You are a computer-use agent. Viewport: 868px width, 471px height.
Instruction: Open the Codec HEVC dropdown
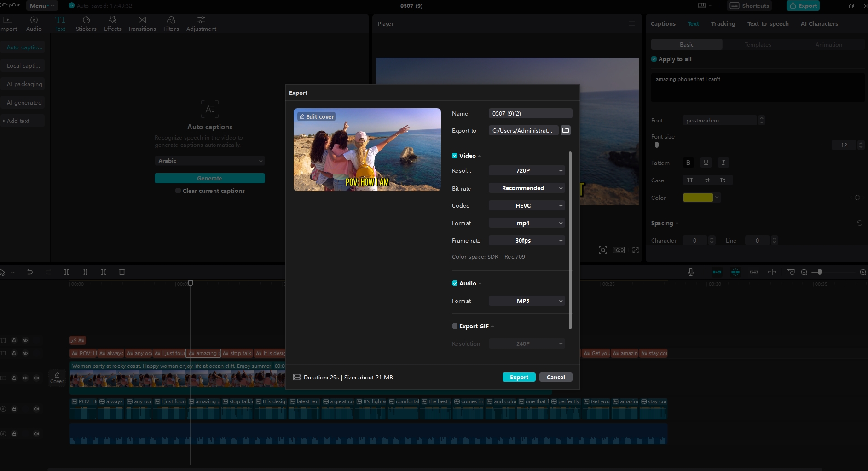pyautogui.click(x=526, y=205)
